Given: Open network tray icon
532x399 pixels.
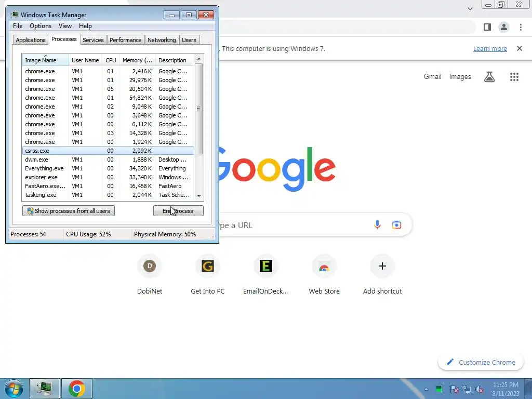Looking at the screenshot, I should point(467,389).
